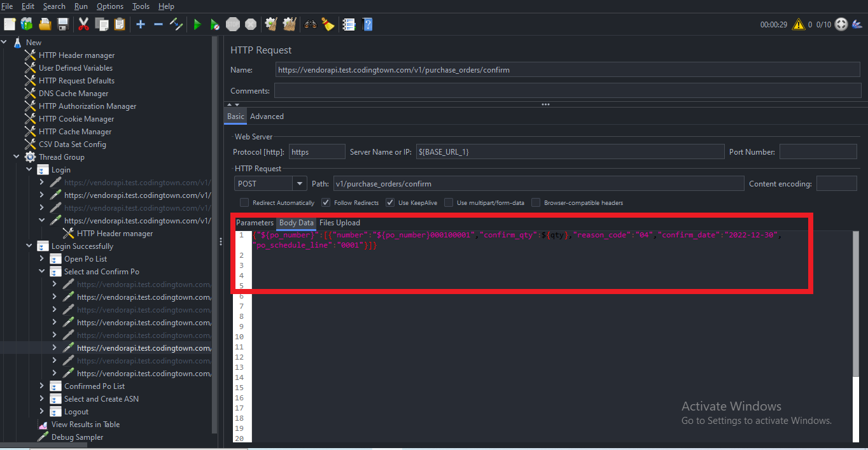The image size is (868, 450).
Task: Create a new test plan with New icon
Action: (x=10, y=24)
